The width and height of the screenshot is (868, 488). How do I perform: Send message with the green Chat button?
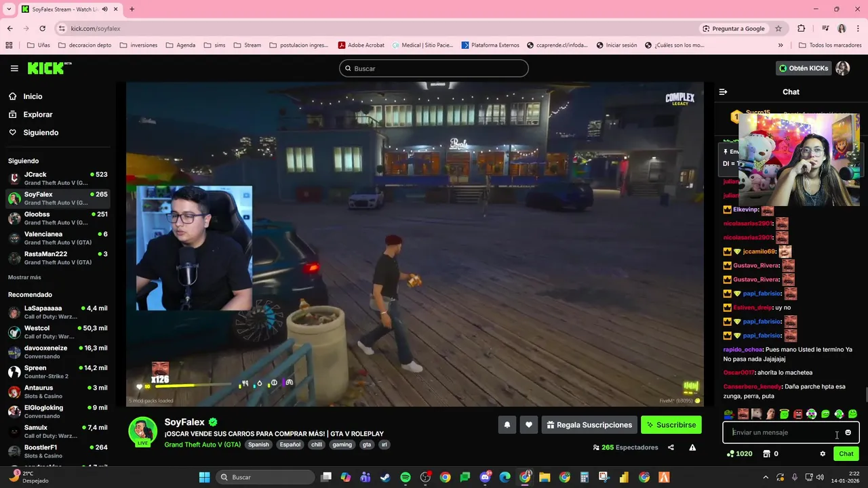click(x=846, y=453)
